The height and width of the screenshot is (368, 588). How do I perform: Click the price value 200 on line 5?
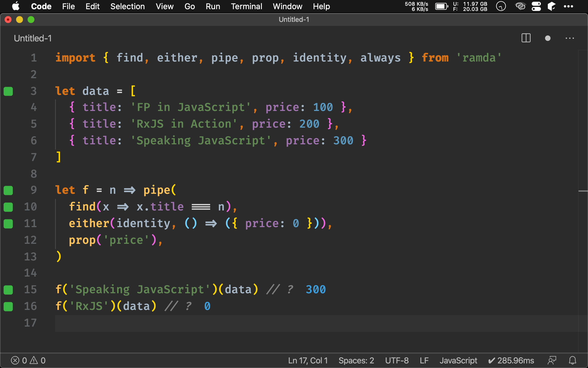[x=309, y=124]
